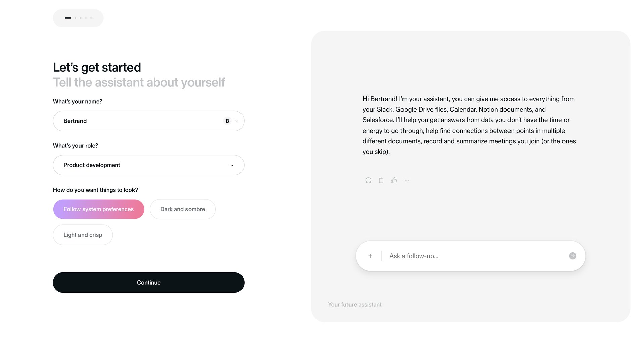This screenshot has height=353, width=644.
Task: Choose Follow system preferences appearance
Action: point(98,209)
